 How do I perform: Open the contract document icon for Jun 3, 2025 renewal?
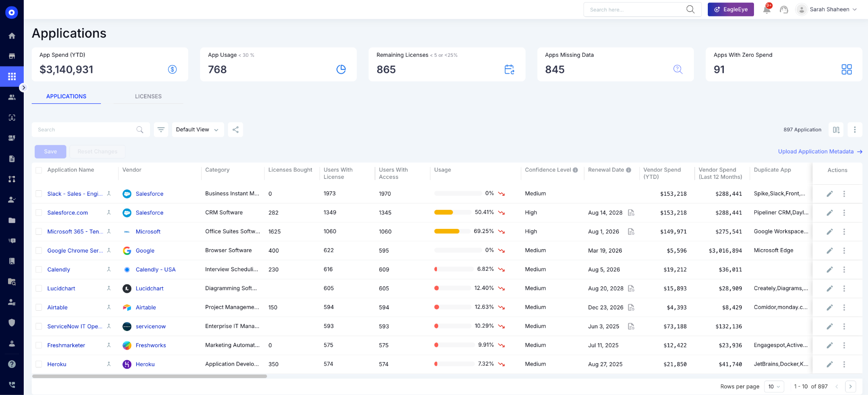(631, 326)
